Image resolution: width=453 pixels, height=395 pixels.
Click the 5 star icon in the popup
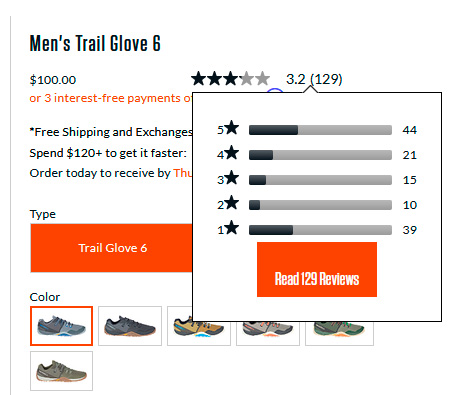click(231, 128)
